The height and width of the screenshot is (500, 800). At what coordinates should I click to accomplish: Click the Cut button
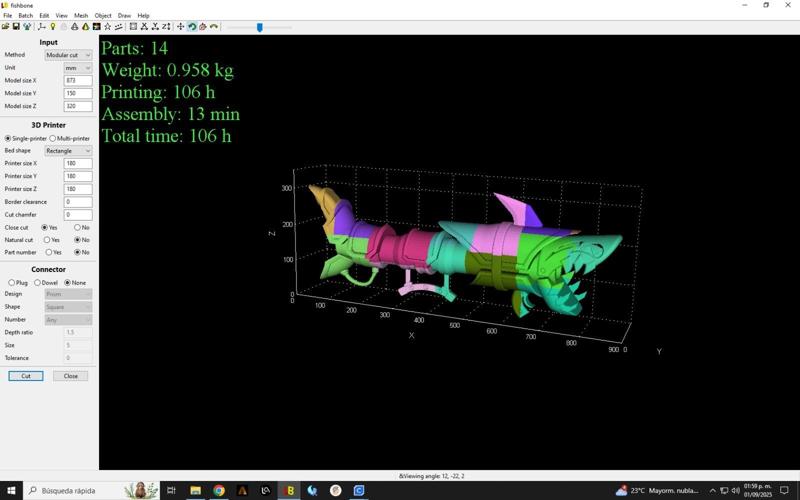(x=26, y=376)
